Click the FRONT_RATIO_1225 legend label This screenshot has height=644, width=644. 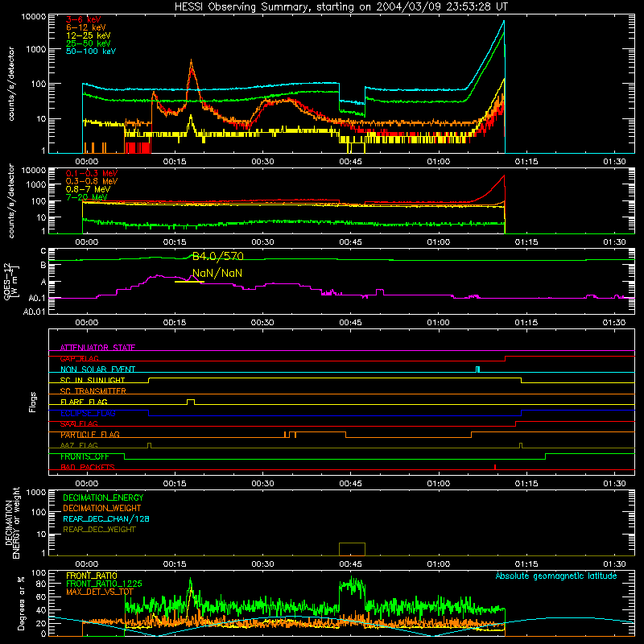(x=104, y=584)
